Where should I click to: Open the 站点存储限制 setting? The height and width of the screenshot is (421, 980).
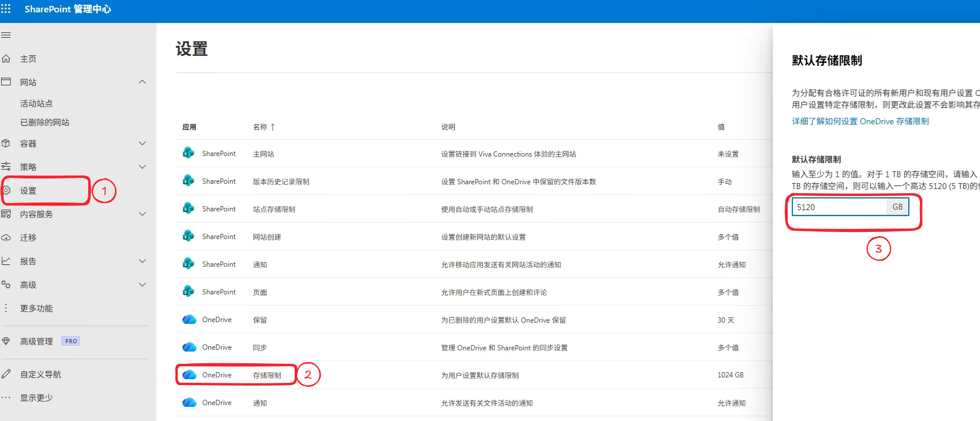click(x=274, y=210)
